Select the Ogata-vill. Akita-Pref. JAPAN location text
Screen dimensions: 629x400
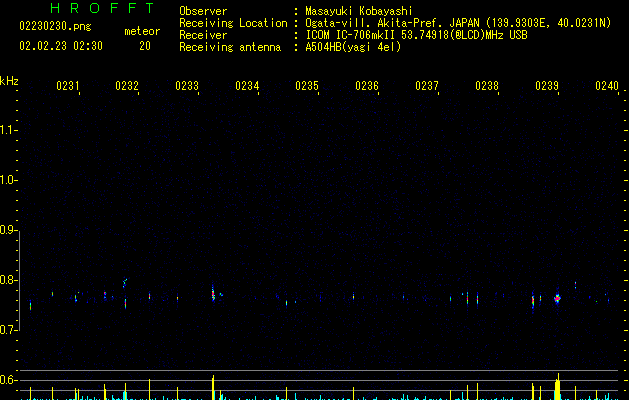458,23
